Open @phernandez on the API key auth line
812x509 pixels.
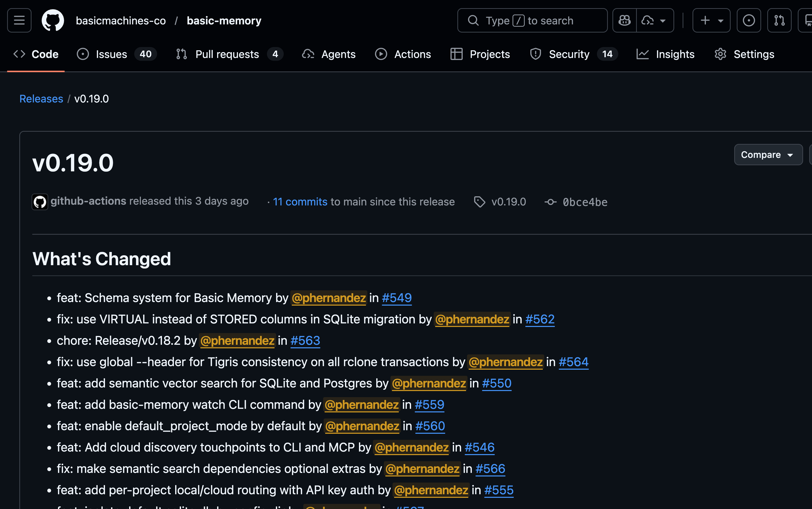click(431, 490)
